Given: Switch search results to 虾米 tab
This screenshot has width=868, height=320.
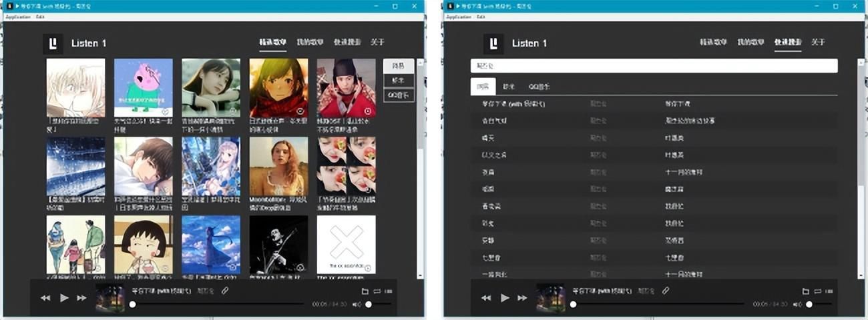Looking at the screenshot, I should pos(509,87).
